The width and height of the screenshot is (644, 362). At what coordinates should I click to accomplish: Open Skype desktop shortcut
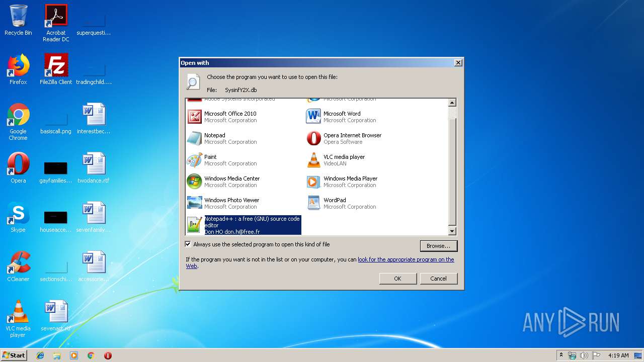(x=18, y=217)
